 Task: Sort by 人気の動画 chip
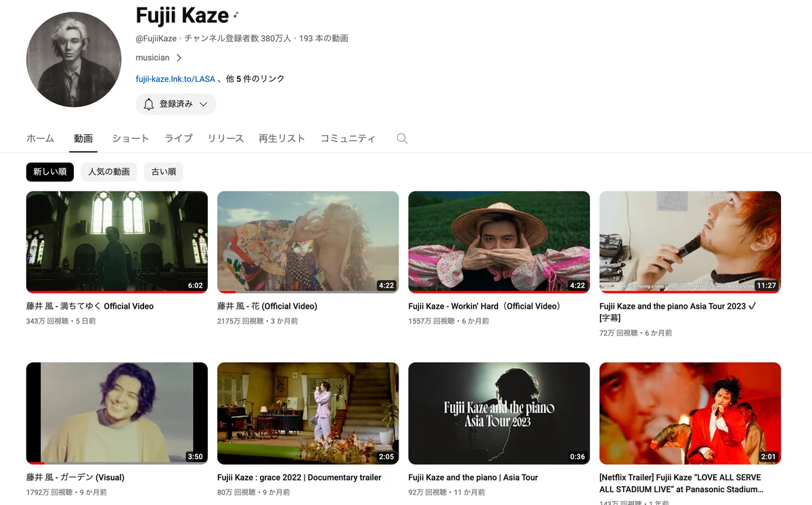click(x=109, y=172)
